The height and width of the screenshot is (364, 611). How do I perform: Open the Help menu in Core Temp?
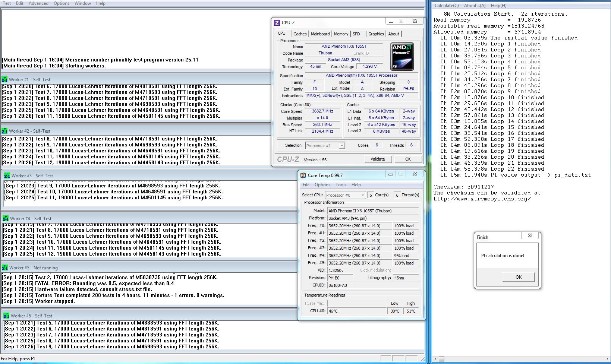pyautogui.click(x=356, y=185)
